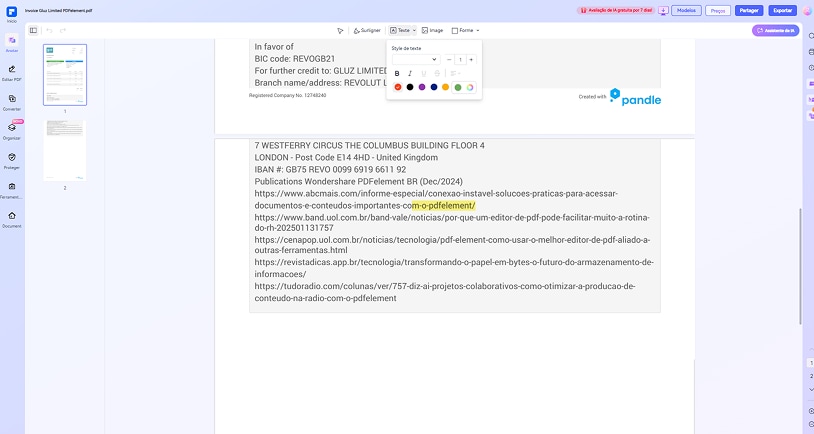The height and width of the screenshot is (434, 814).
Task: Pick the red color swatch
Action: coord(398,87)
